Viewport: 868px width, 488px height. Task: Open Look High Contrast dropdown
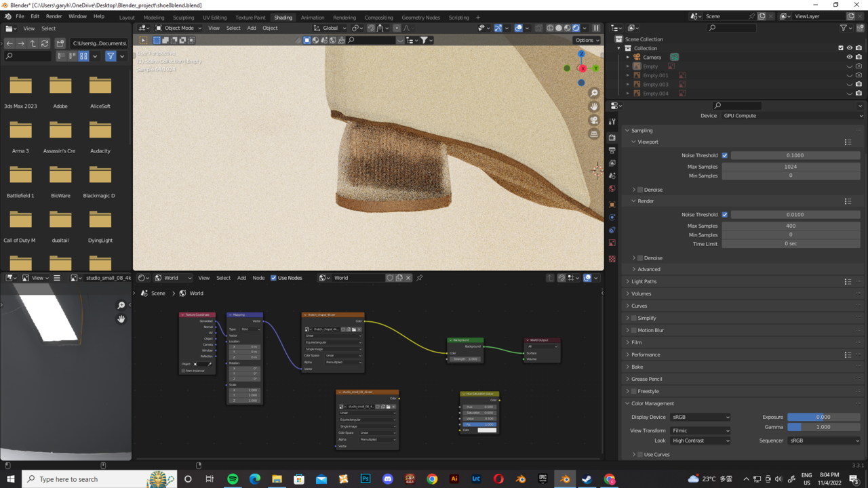(701, 441)
